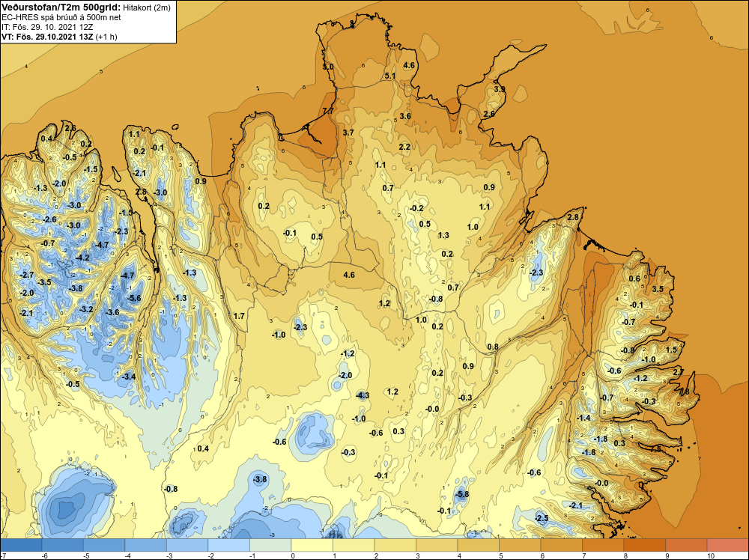
Task: Click the positive 1.5 temperature value
Action: tap(671, 350)
